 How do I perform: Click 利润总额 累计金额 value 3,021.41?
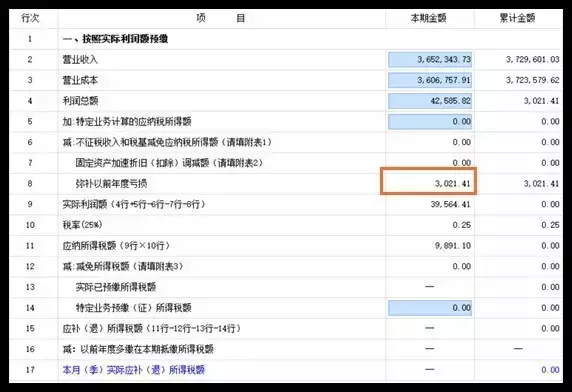pos(541,101)
